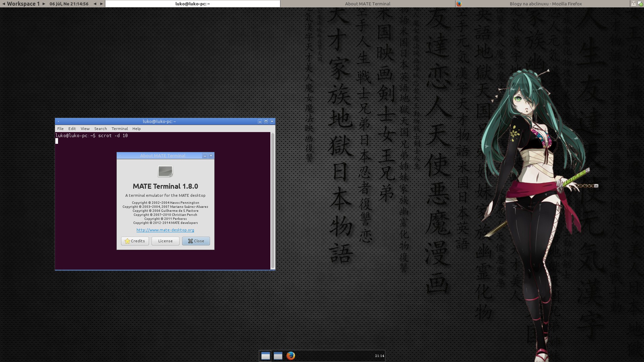The width and height of the screenshot is (644, 362).
Task: Switch to next workspace via arrow after Workspace 1
Action: coord(44,4)
